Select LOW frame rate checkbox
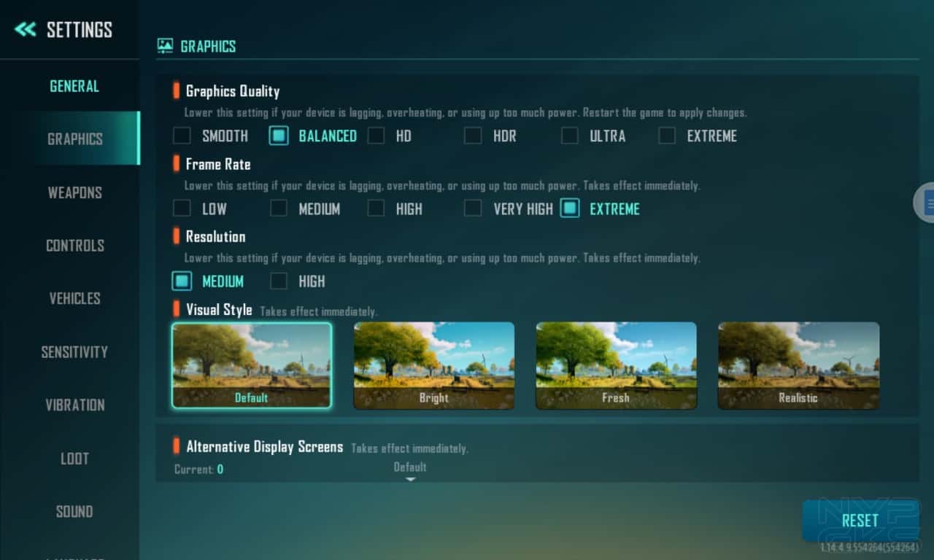The height and width of the screenshot is (560, 934). coord(182,209)
